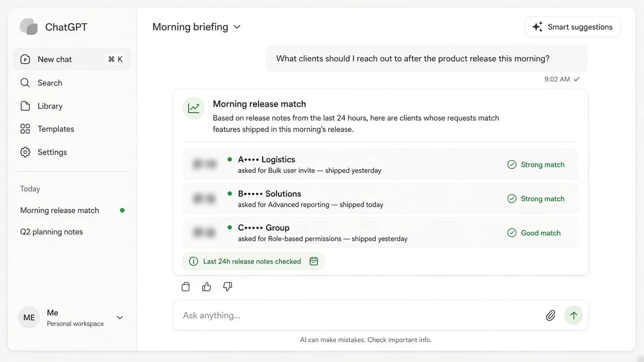This screenshot has width=644, height=362.
Task: Click the Last 24h release notes checked chip
Action: tap(254, 261)
